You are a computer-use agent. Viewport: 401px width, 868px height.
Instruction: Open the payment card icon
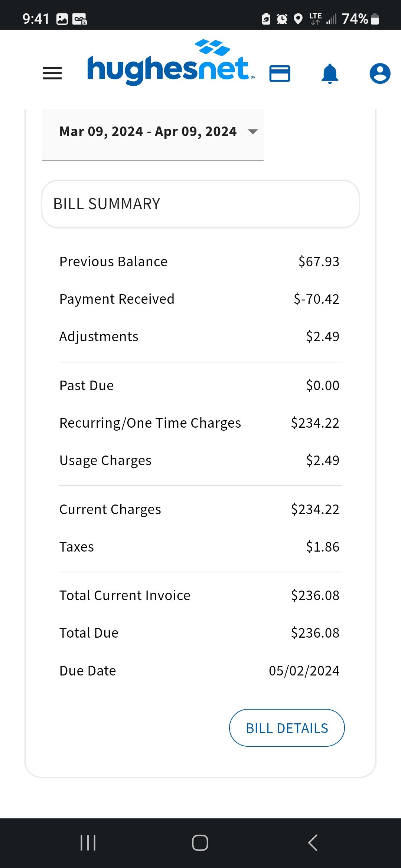[280, 73]
